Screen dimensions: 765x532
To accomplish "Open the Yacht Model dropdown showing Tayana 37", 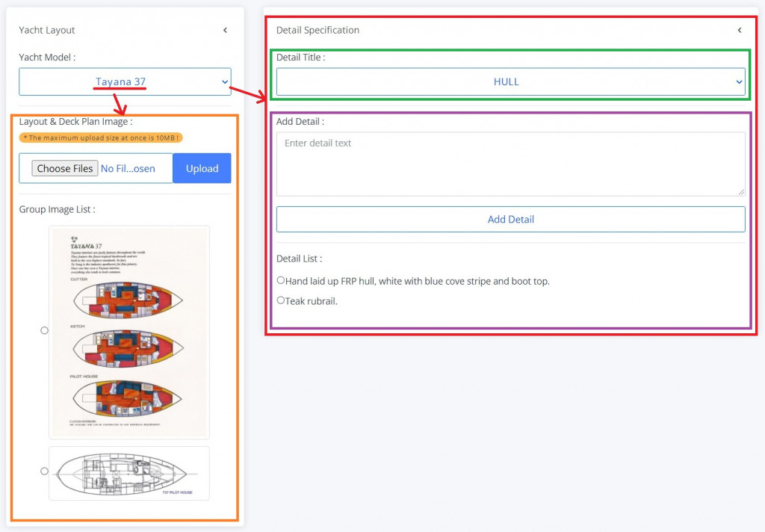I will pos(125,81).
